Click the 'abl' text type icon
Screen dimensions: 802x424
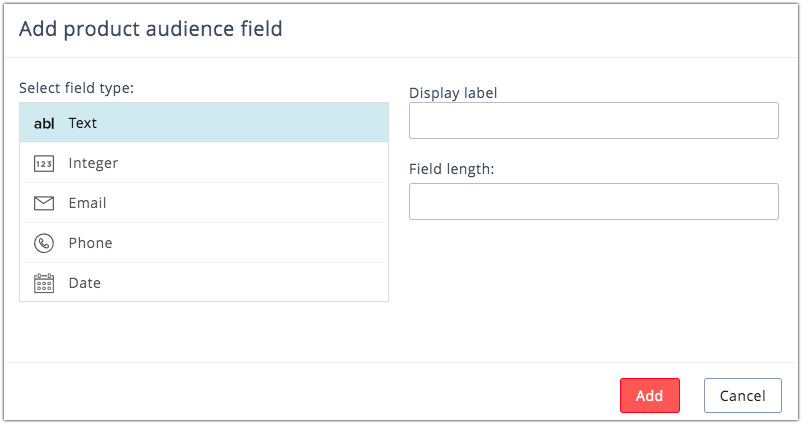(44, 123)
